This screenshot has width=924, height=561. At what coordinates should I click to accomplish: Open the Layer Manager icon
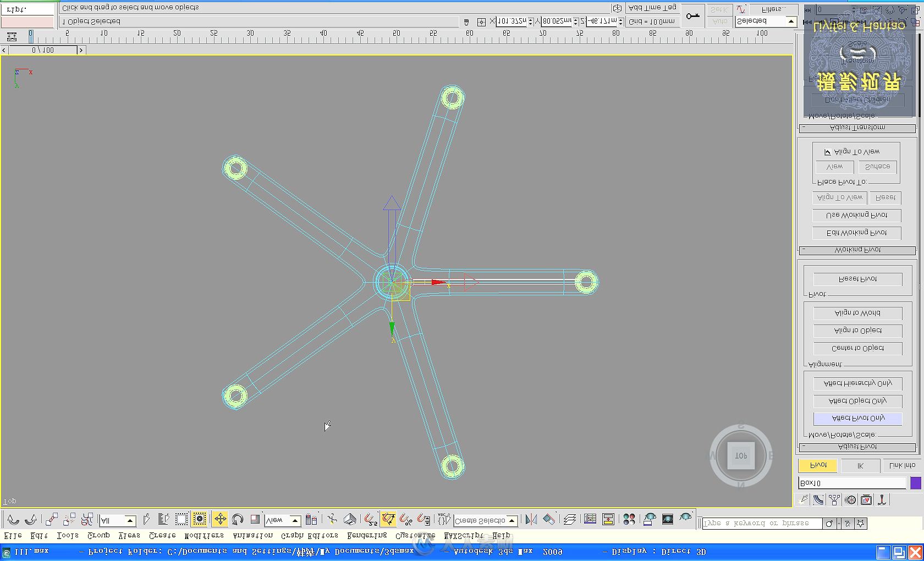click(x=570, y=520)
